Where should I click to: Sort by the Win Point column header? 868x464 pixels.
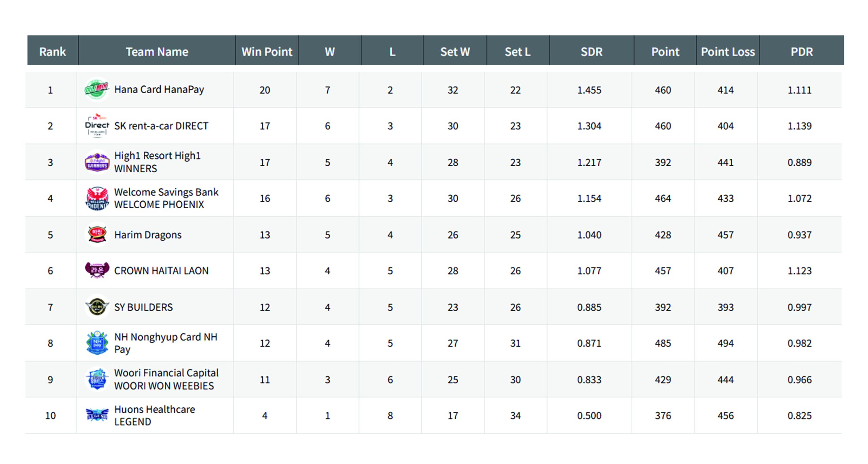click(267, 52)
